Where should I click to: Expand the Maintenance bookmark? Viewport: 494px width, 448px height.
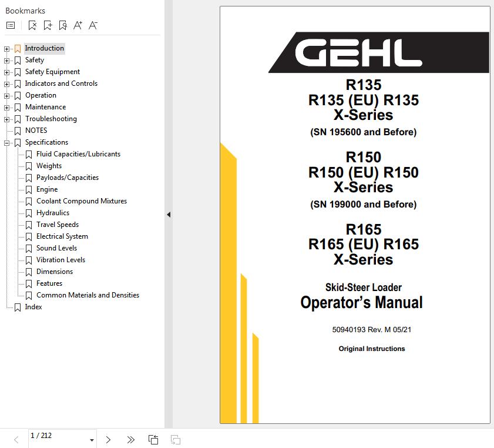pos(6,108)
